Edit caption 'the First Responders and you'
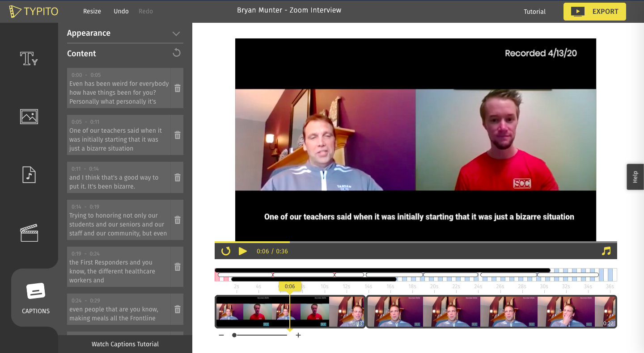 tap(119, 267)
